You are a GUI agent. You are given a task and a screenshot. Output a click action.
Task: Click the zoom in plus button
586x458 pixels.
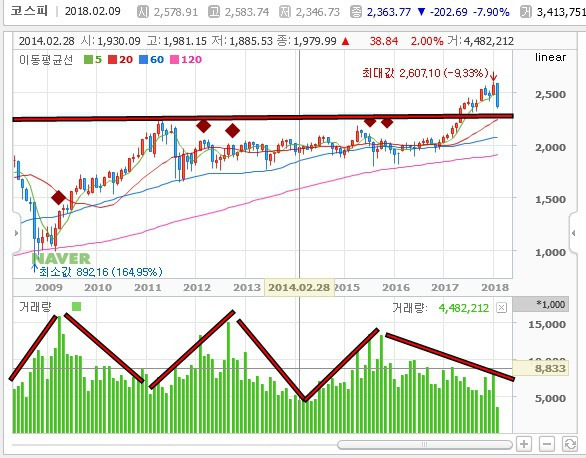tap(524, 444)
